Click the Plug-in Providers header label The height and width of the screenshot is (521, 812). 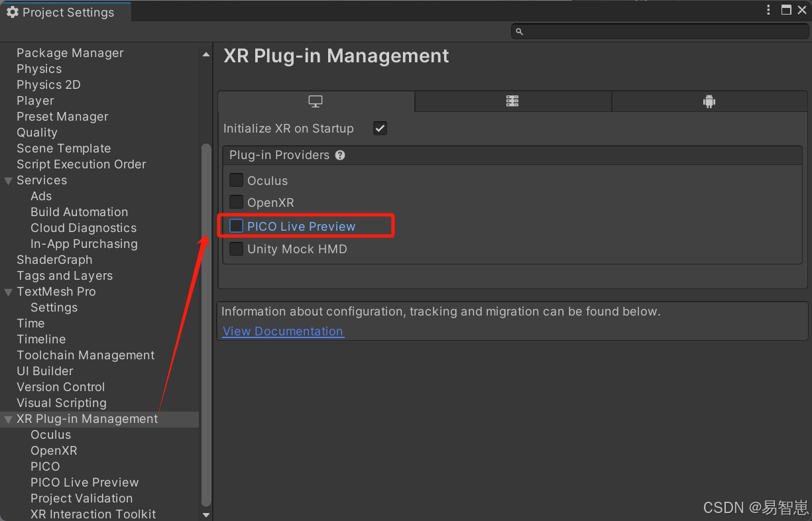point(279,155)
